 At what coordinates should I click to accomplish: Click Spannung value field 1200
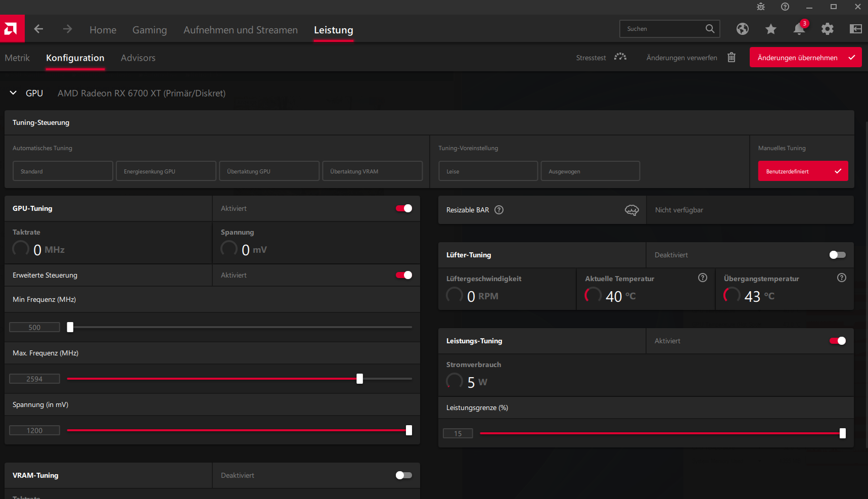pyautogui.click(x=34, y=430)
